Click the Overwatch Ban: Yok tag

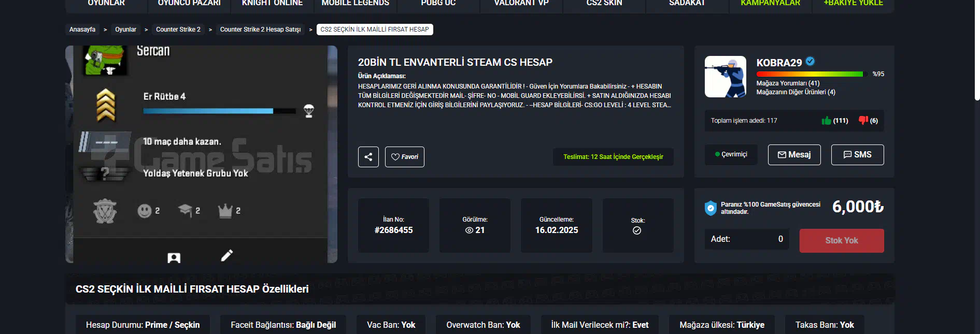coord(483,325)
